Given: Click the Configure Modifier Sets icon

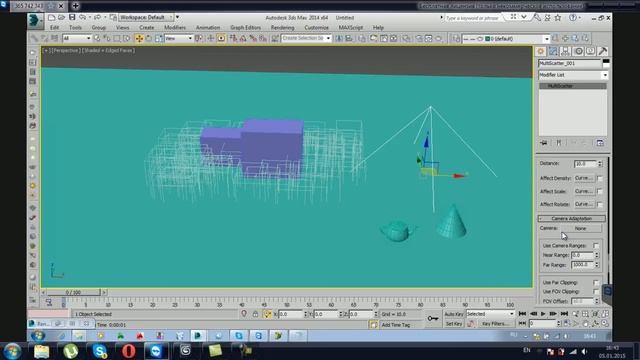Looking at the screenshot, I should click(600, 143).
